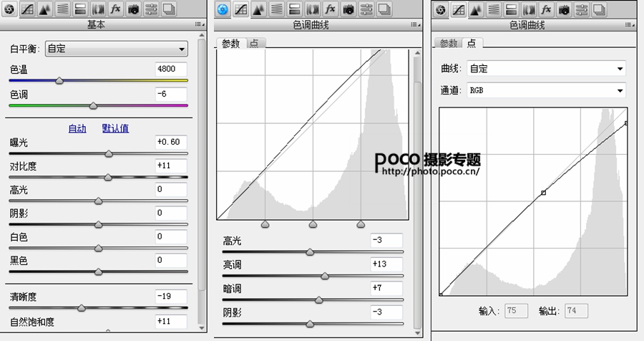Click the 输出 value field 74
The height and width of the screenshot is (341, 644).
pos(576,311)
